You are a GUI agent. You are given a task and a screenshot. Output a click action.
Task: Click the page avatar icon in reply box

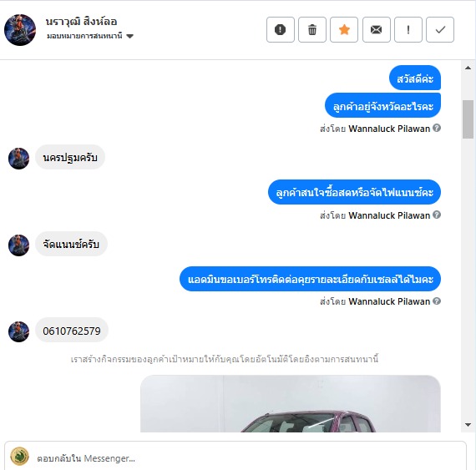(20, 456)
